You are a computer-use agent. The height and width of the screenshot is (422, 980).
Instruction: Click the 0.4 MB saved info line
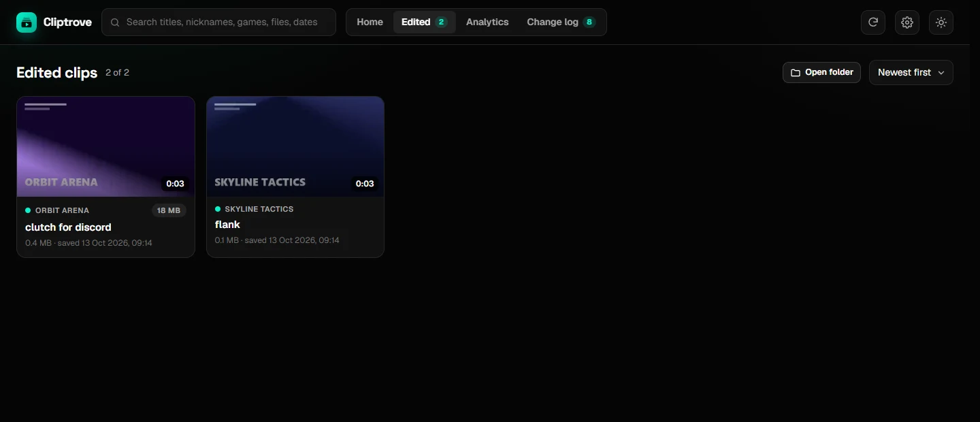coord(88,243)
